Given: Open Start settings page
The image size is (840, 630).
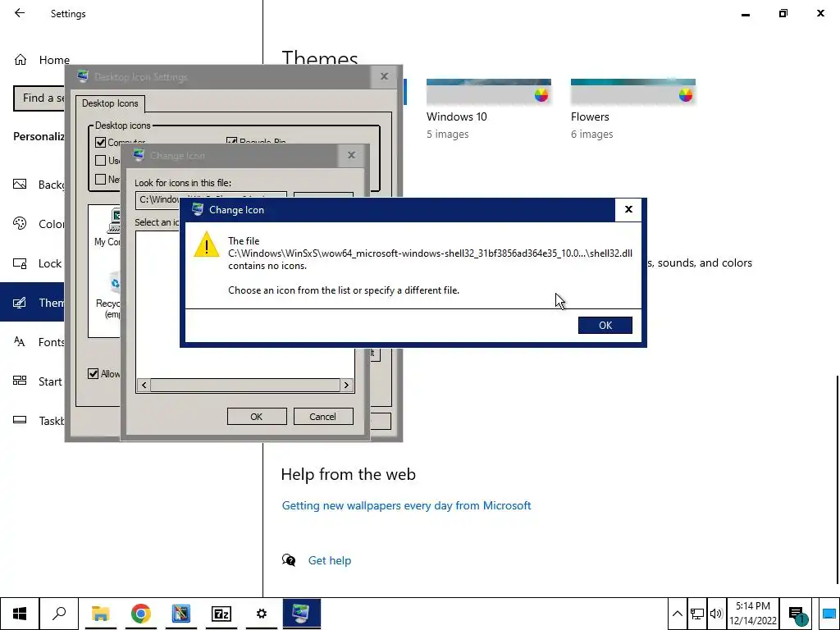Looking at the screenshot, I should [32, 381].
